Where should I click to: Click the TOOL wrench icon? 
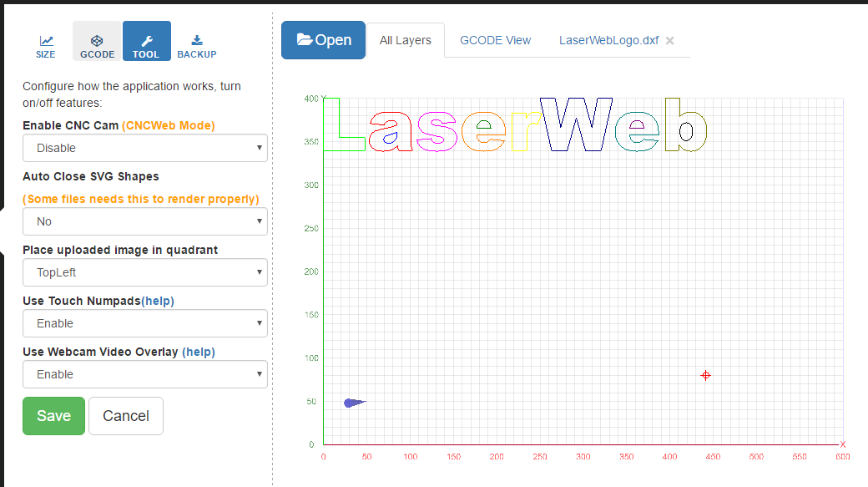tap(146, 41)
